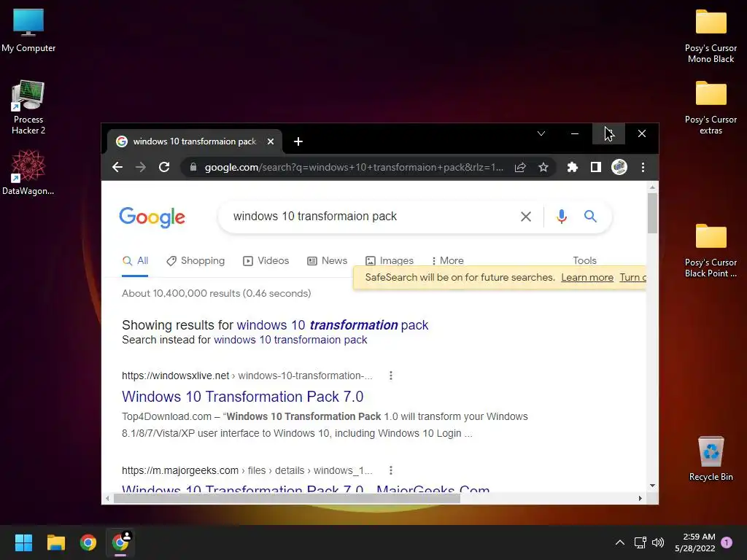Click the Google logo
The width and height of the screenshot is (747, 560).
[152, 217]
